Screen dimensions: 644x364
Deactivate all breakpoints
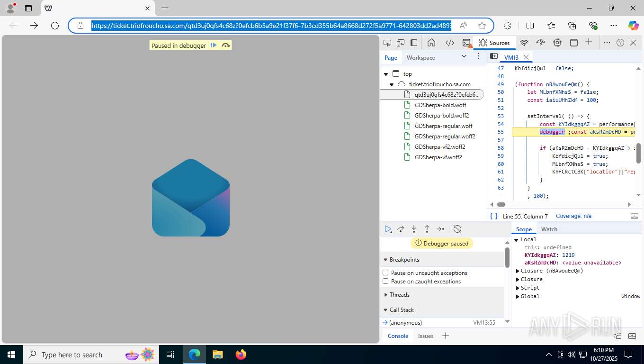[457, 229]
